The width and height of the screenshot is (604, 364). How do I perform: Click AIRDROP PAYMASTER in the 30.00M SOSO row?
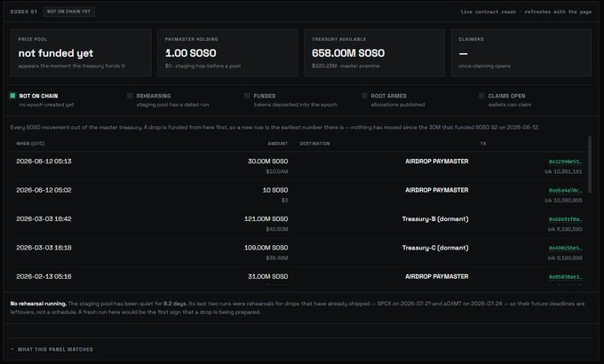(x=437, y=162)
